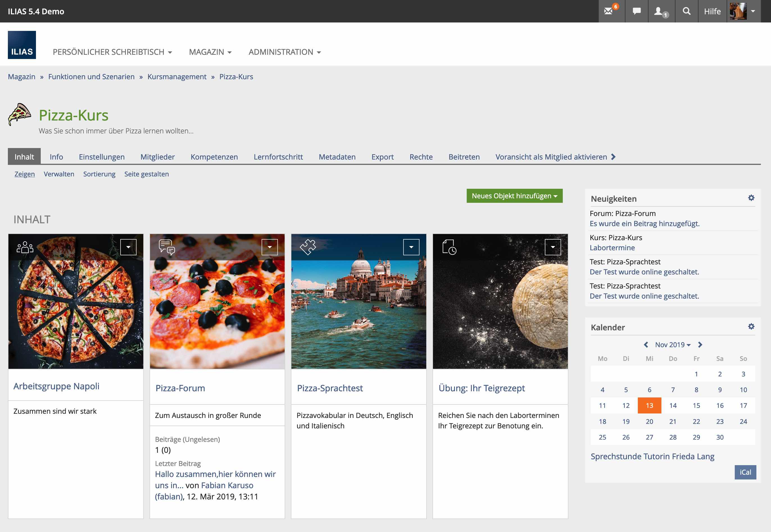Image resolution: width=771 pixels, height=532 pixels.
Task: Click the contacts person icon
Action: (659, 11)
